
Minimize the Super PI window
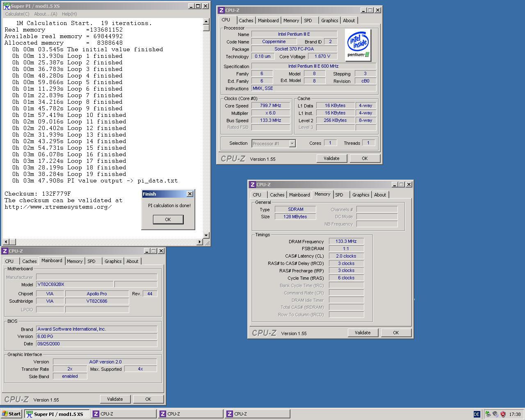[191, 6]
